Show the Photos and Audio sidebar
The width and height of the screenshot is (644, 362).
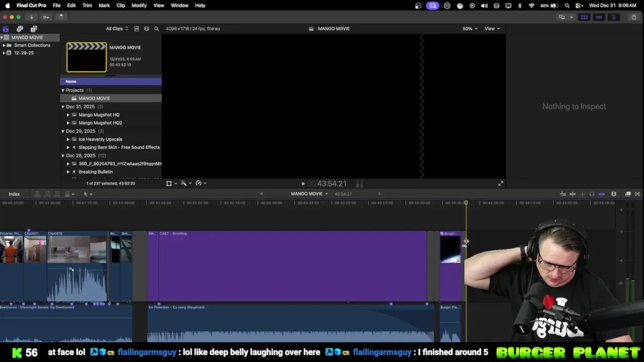(20, 29)
